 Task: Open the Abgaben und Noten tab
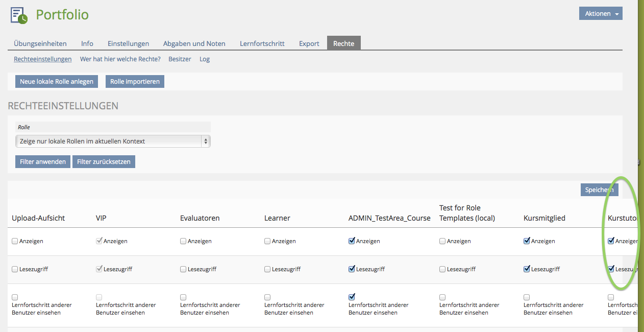point(194,43)
